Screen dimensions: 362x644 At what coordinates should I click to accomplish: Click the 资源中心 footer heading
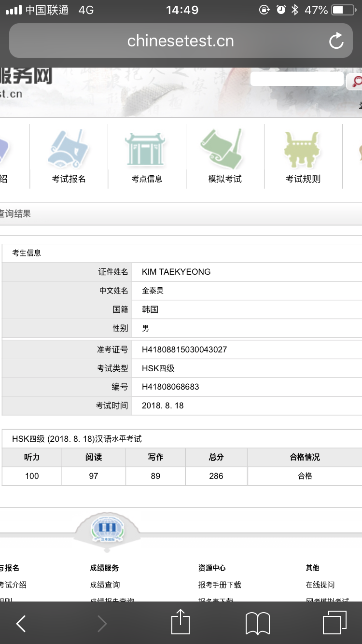[212, 568]
